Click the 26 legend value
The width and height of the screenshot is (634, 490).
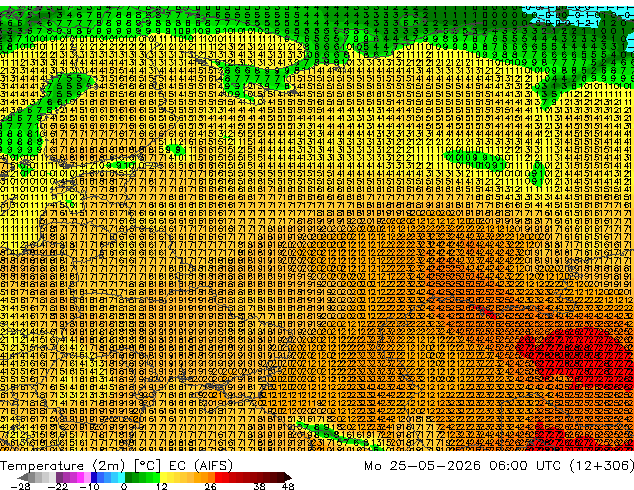pos(210,486)
